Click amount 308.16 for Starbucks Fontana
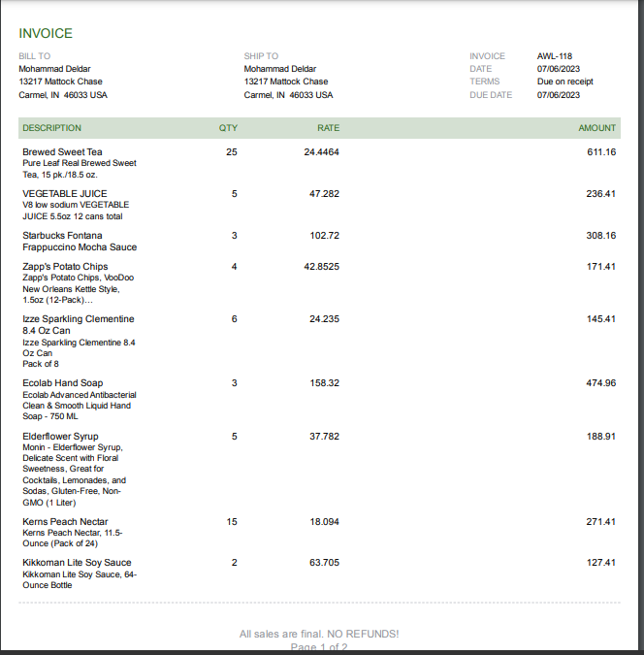The image size is (644, 655). [x=601, y=236]
